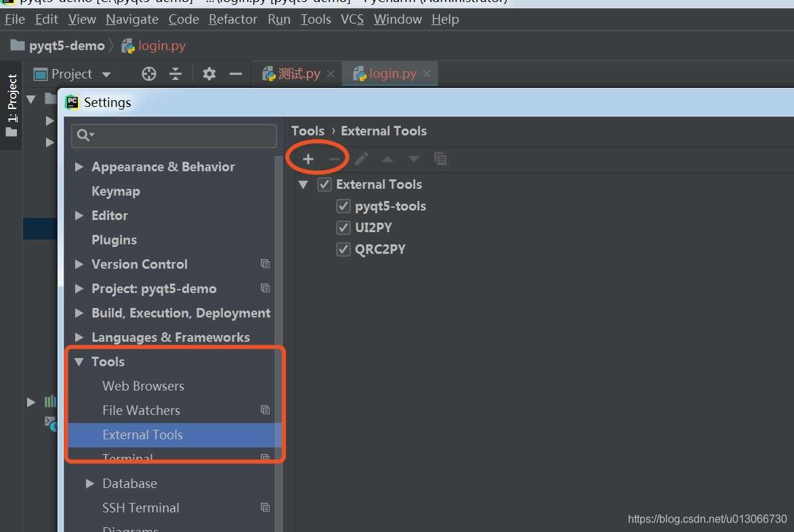This screenshot has height=532, width=794.
Task: Uncheck pyqt5-tools checkbox
Action: [343, 206]
